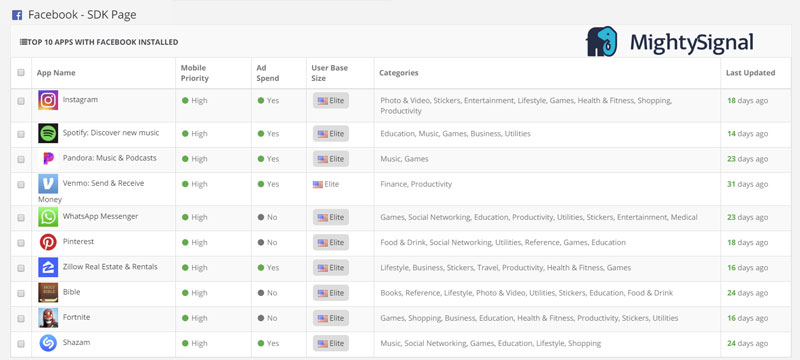
Task: Click the Zillow app icon
Action: [x=48, y=267]
